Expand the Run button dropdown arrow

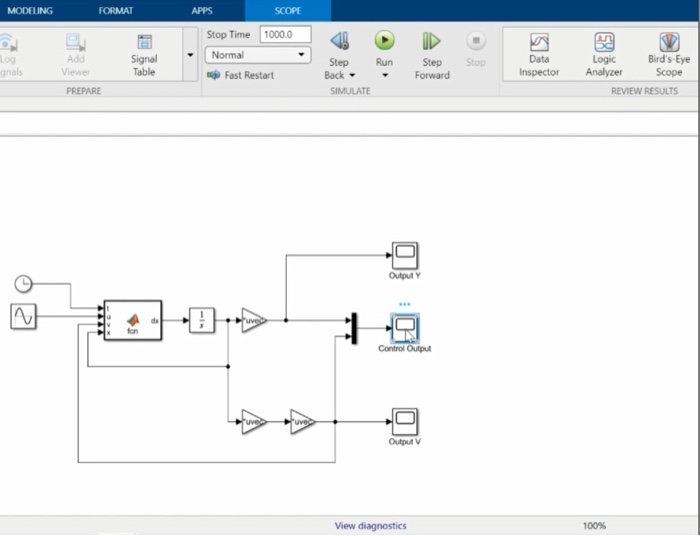click(x=385, y=75)
